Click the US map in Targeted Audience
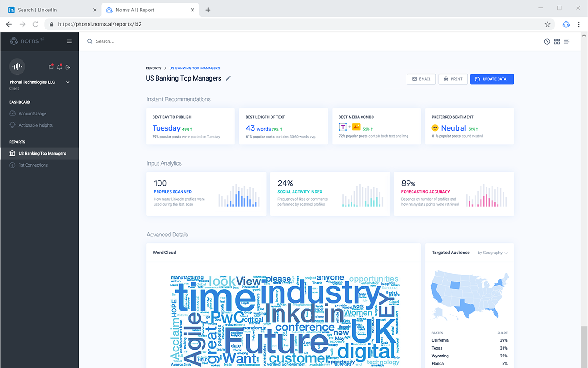588x368 pixels. pyautogui.click(x=470, y=295)
